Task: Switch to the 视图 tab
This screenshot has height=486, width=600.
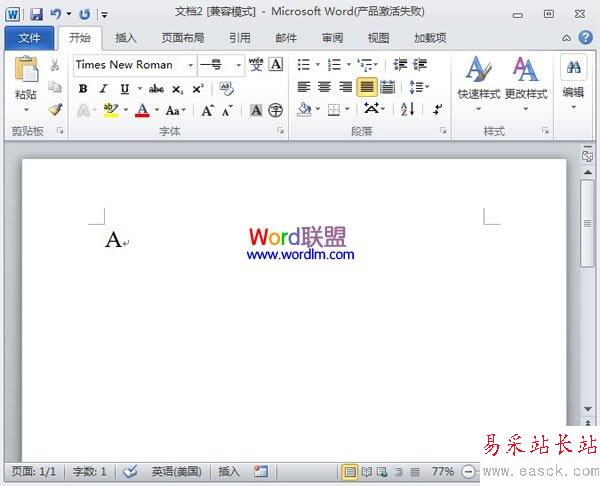Action: [378, 38]
